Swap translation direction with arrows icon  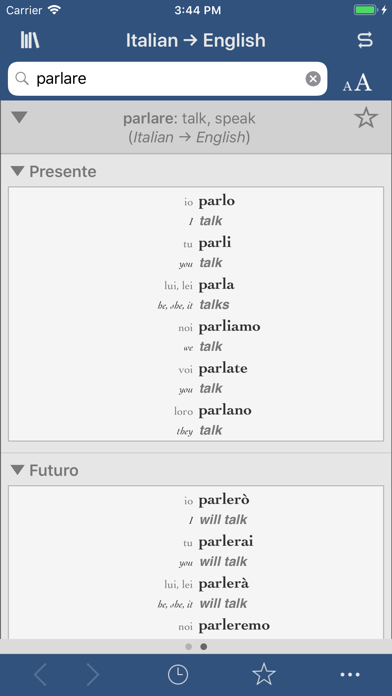point(365,40)
